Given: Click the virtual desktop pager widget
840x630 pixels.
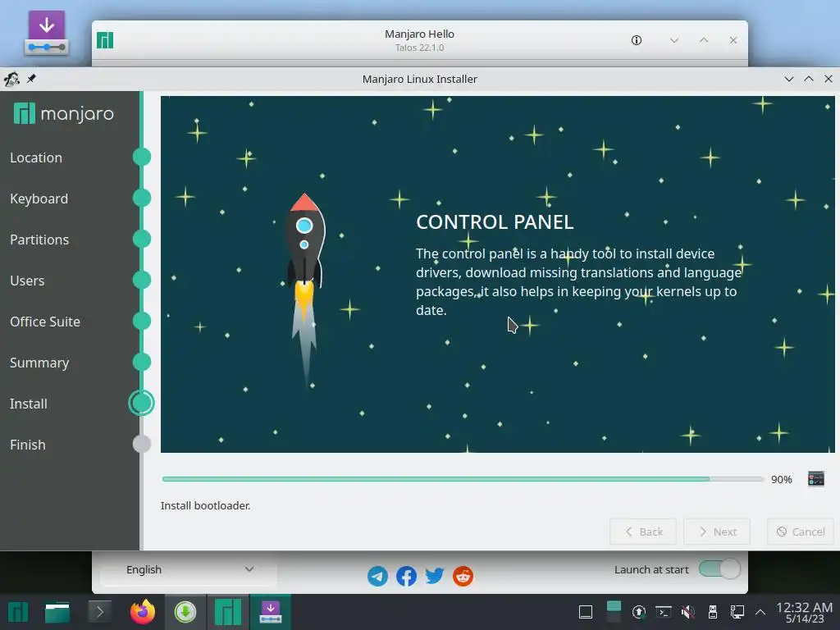Looking at the screenshot, I should click(614, 612).
